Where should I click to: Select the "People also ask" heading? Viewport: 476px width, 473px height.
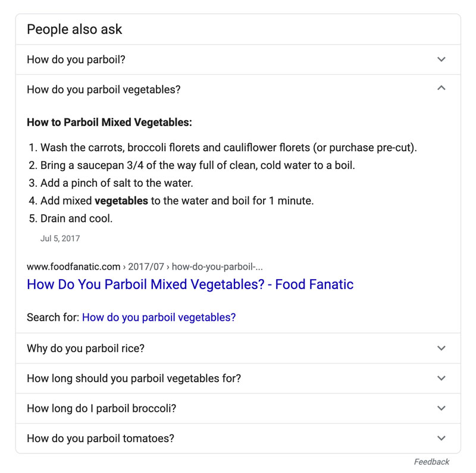point(74,29)
